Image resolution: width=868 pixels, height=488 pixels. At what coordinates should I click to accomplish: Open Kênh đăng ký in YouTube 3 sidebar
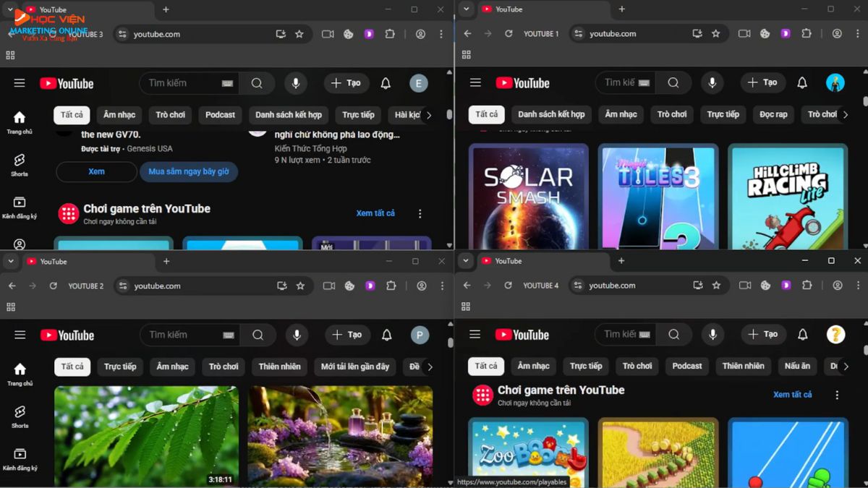[20, 207]
